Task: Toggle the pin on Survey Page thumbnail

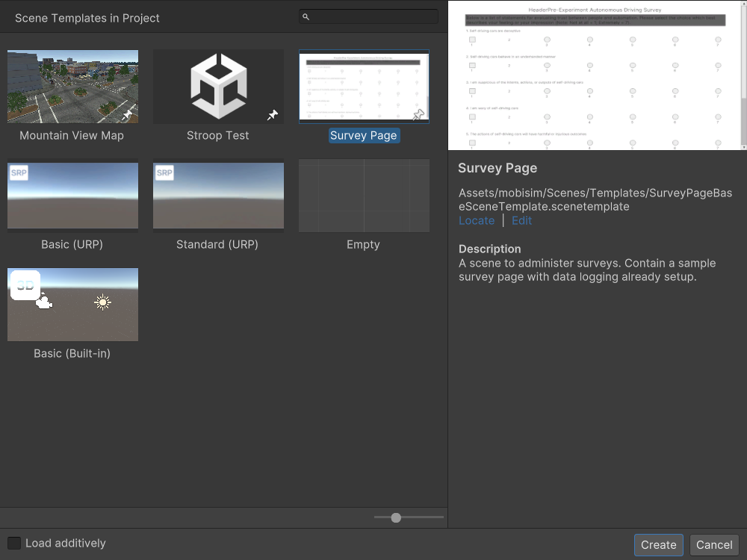Action: point(418,114)
